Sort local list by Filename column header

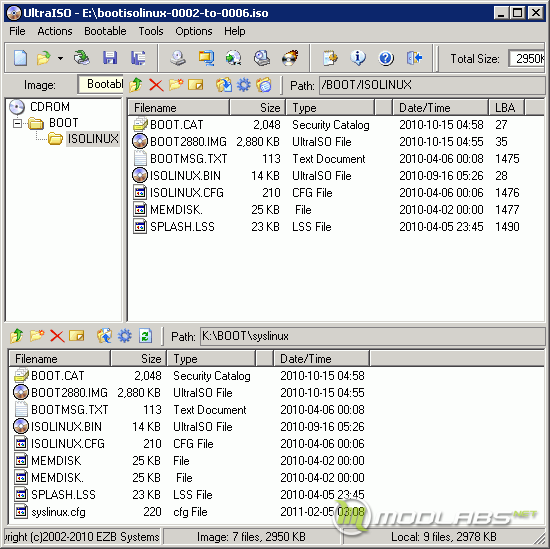(60, 359)
